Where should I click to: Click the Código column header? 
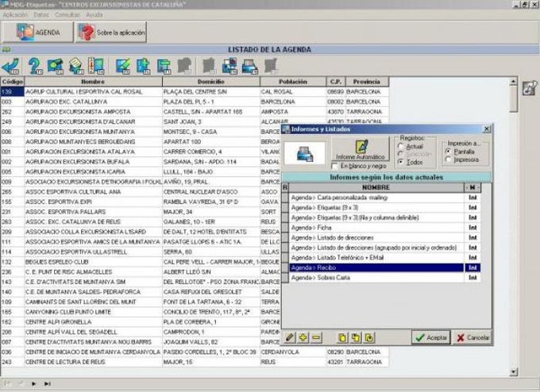pyautogui.click(x=13, y=82)
